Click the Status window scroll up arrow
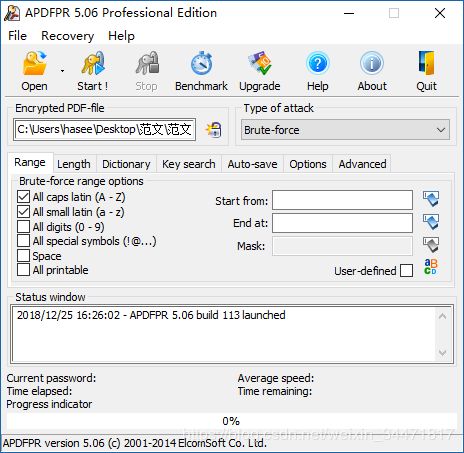The width and height of the screenshot is (464, 453). (x=443, y=316)
